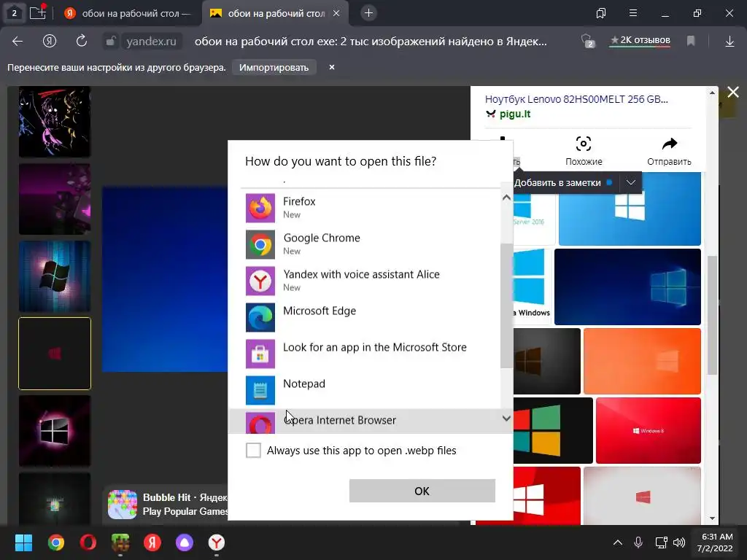Open the protection icon with badge 2
747x560 pixels.
click(x=587, y=41)
